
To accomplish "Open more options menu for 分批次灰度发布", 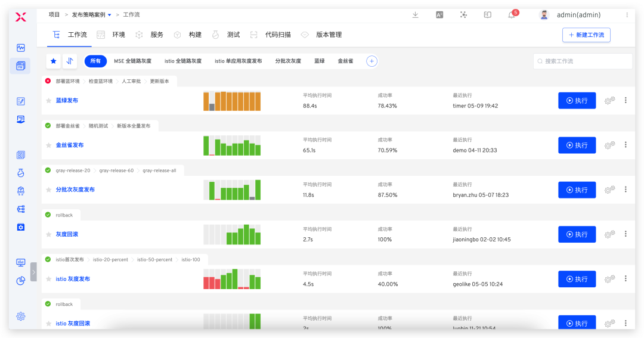I will point(626,190).
